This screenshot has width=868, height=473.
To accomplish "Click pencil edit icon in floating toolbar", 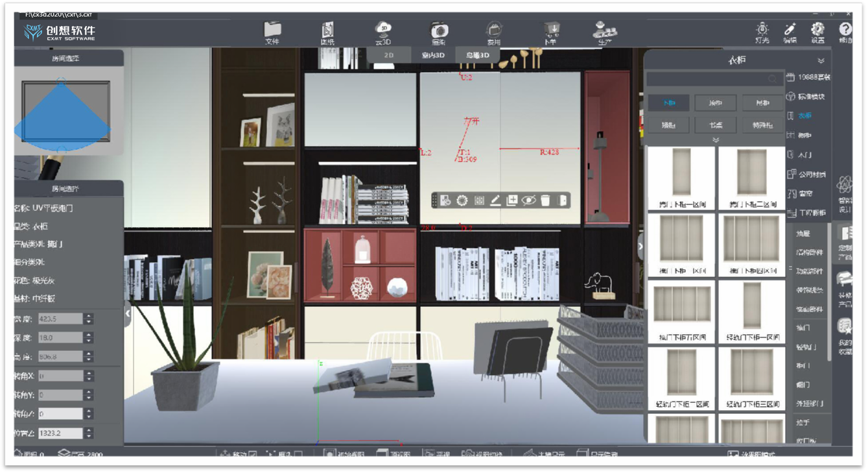I will pos(495,200).
